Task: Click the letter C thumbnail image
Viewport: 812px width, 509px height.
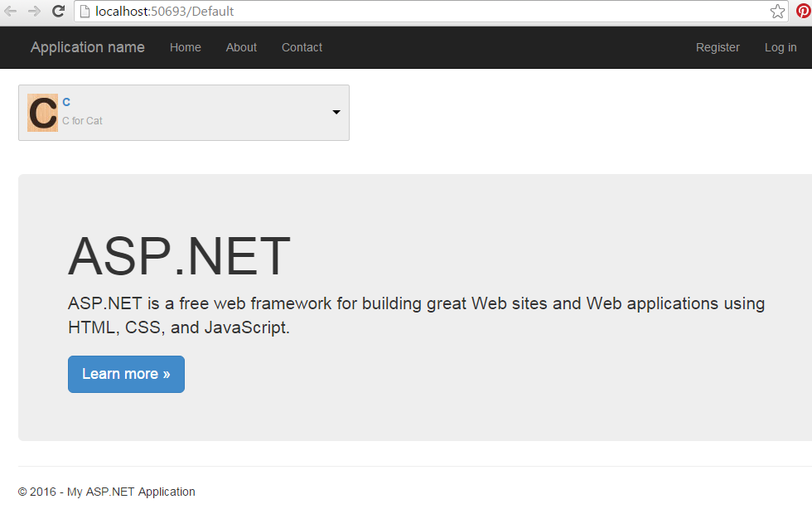Action: click(x=42, y=113)
